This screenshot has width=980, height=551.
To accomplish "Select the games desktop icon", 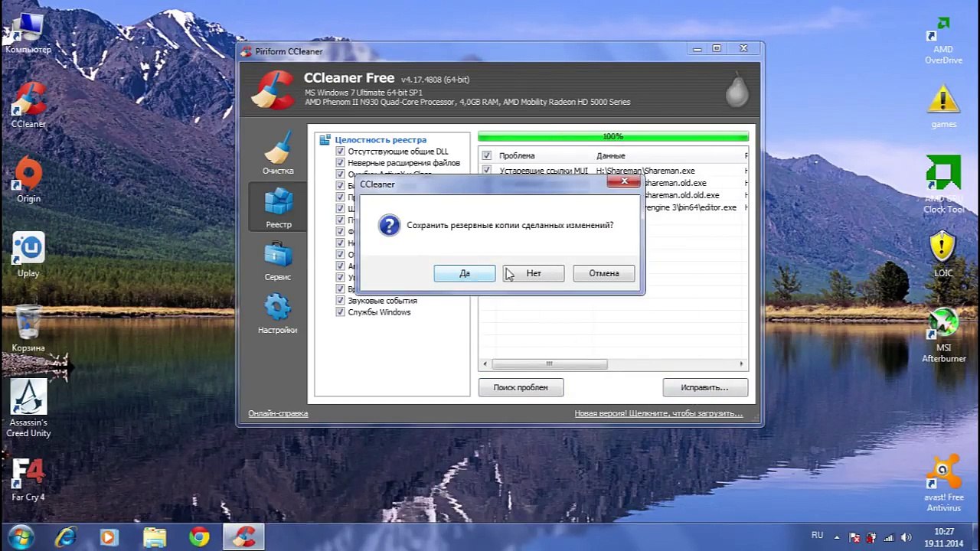I will pyautogui.click(x=943, y=106).
